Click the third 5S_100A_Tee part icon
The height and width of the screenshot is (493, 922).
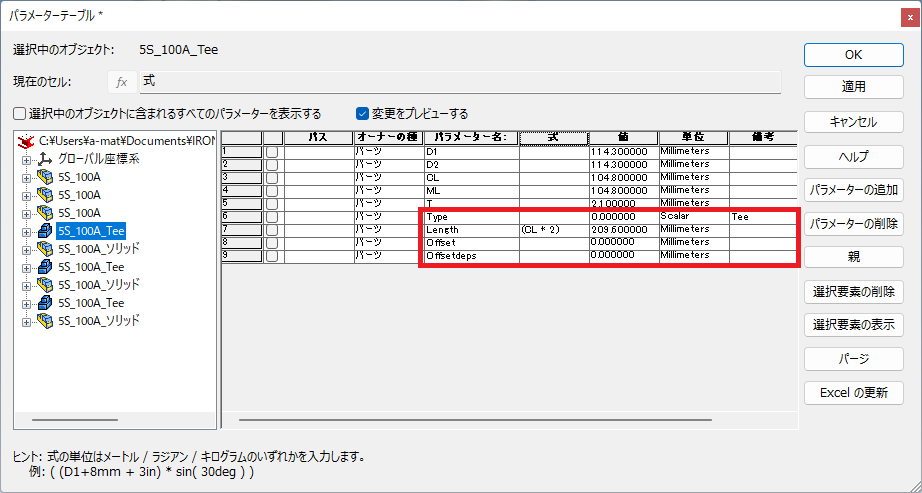[x=43, y=303]
